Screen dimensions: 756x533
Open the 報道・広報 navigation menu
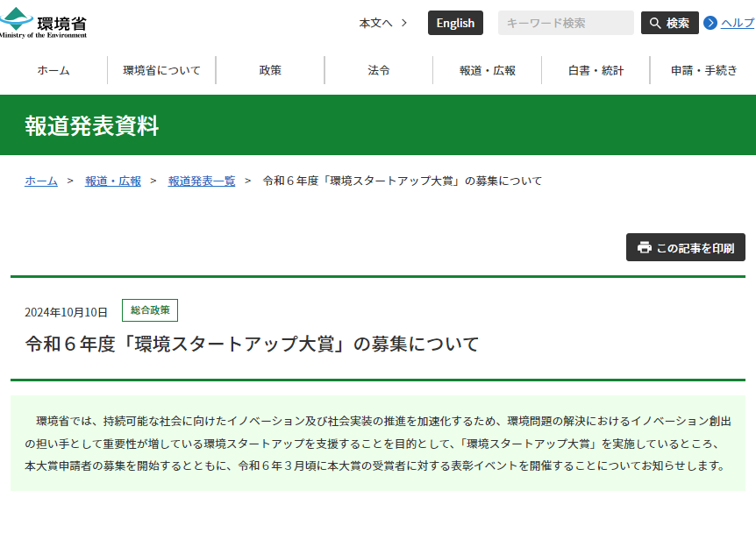[x=487, y=70]
